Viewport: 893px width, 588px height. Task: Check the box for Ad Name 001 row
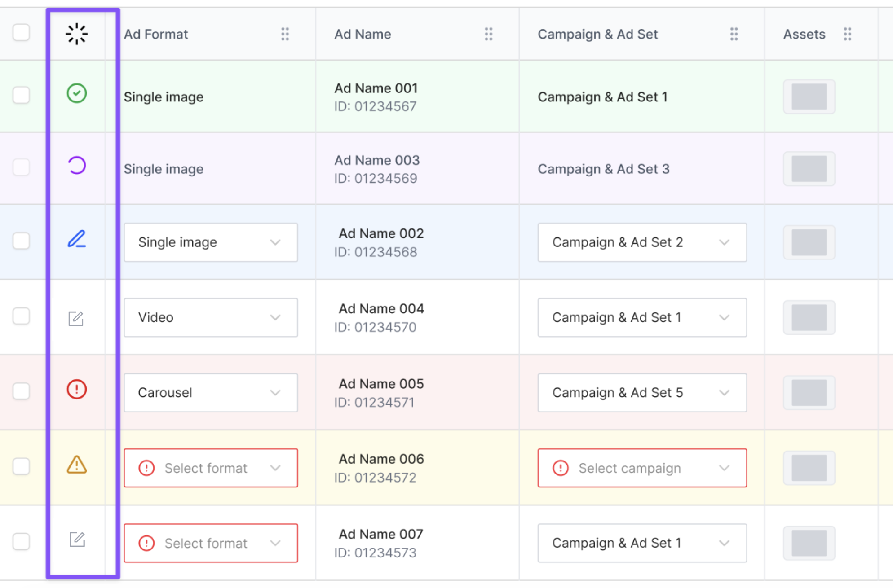click(21, 95)
